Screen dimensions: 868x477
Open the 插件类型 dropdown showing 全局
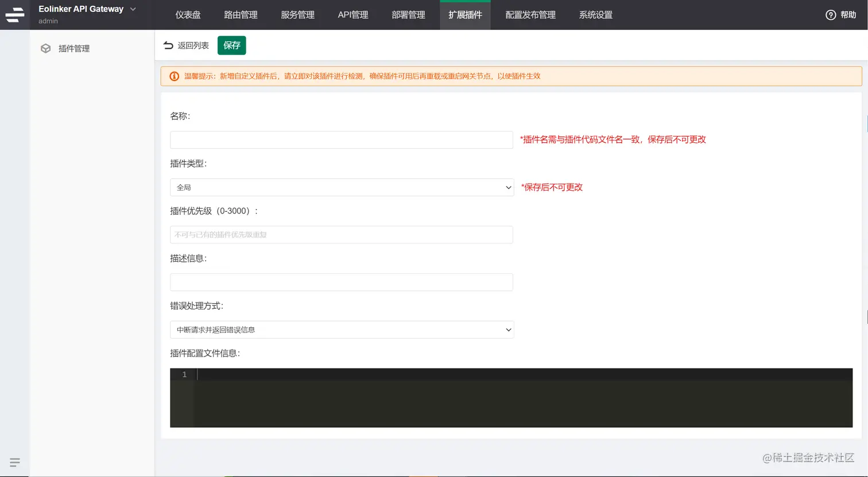(x=341, y=187)
